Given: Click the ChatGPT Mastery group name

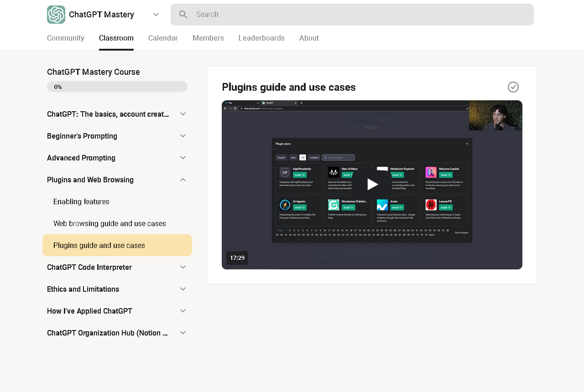Looking at the screenshot, I should click(101, 15).
